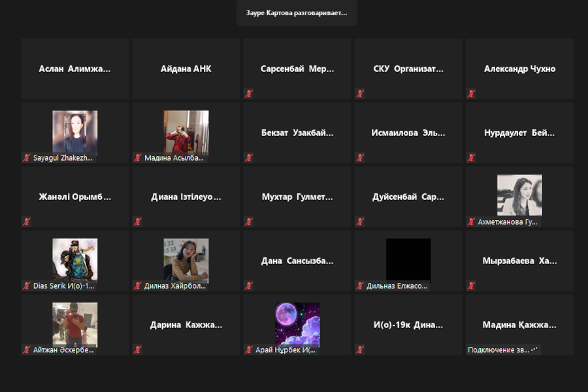
Task: Select Арай Нұрбек purple moon avatar
Action: point(297,325)
